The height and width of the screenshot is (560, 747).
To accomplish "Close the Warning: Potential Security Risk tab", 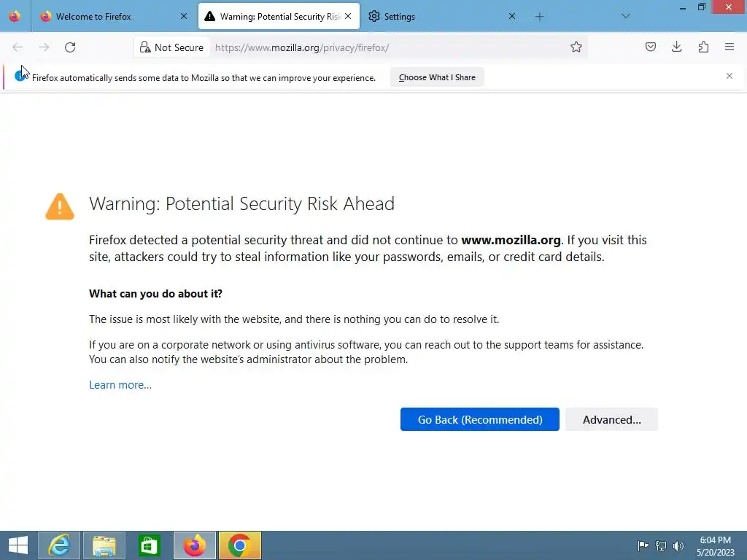I will point(348,16).
